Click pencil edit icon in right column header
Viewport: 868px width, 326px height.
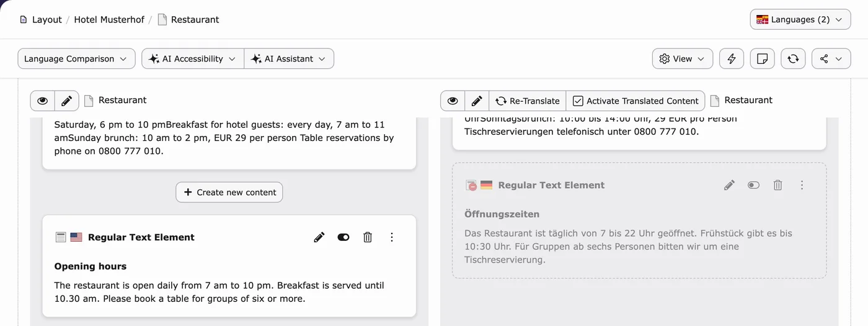[477, 101]
